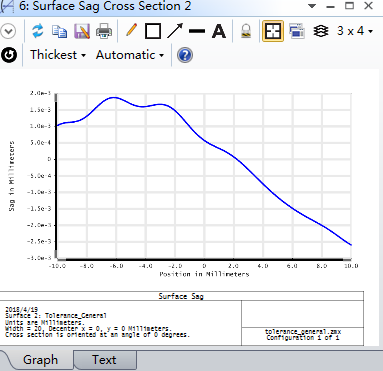383x371 pixels.
Task: Select the pencil annotation tool
Action: (x=131, y=31)
